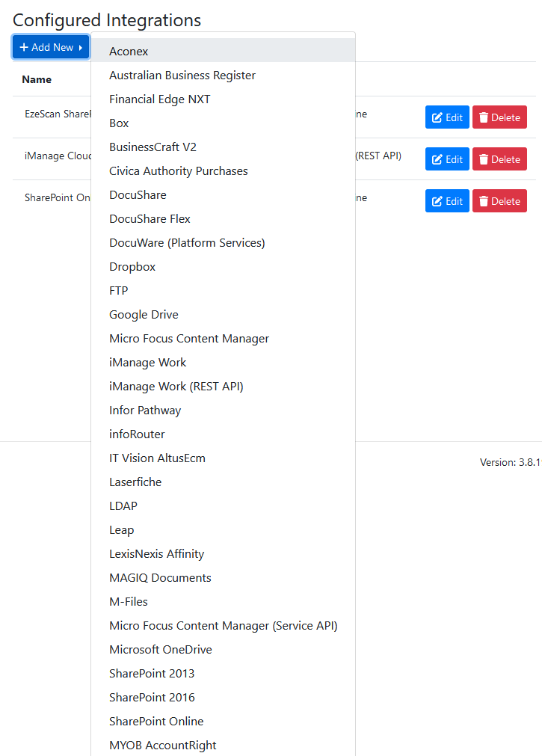Select Dropbox integration option

coord(132,267)
